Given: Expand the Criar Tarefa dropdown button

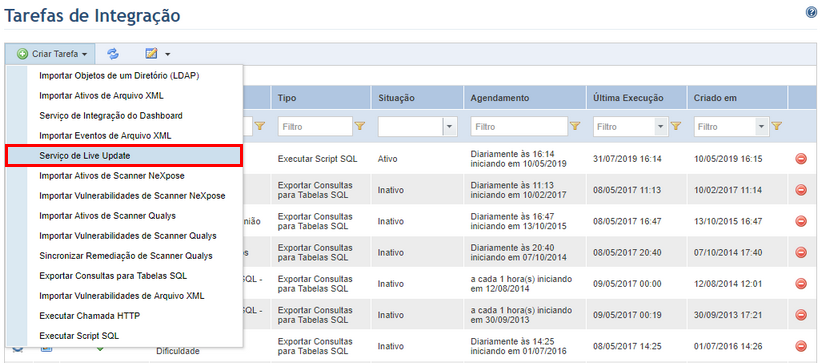Looking at the screenshot, I should click(50, 54).
